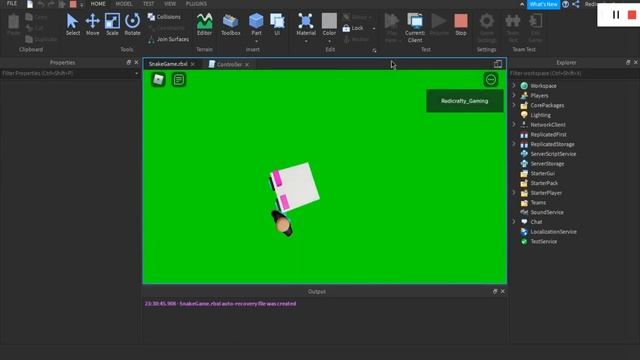Screen dimensions: 640x360
Task: Pick the Scale tool
Action: tap(112, 24)
